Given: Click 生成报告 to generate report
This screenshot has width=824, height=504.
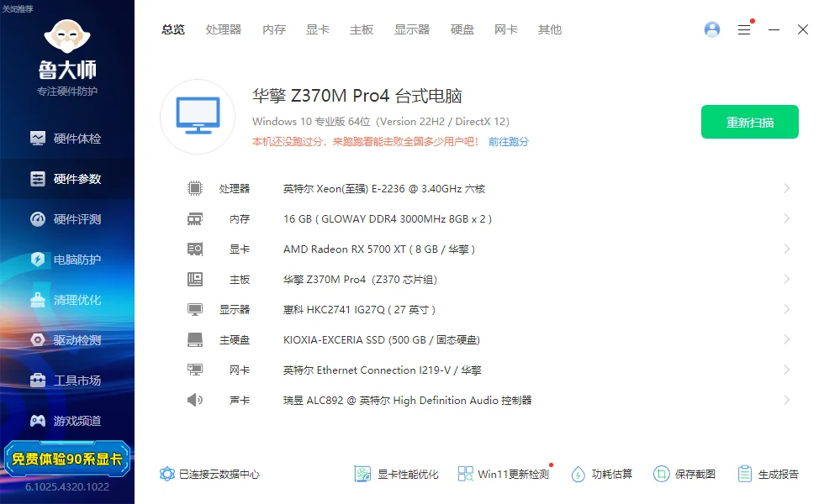Looking at the screenshot, I should pos(768,474).
